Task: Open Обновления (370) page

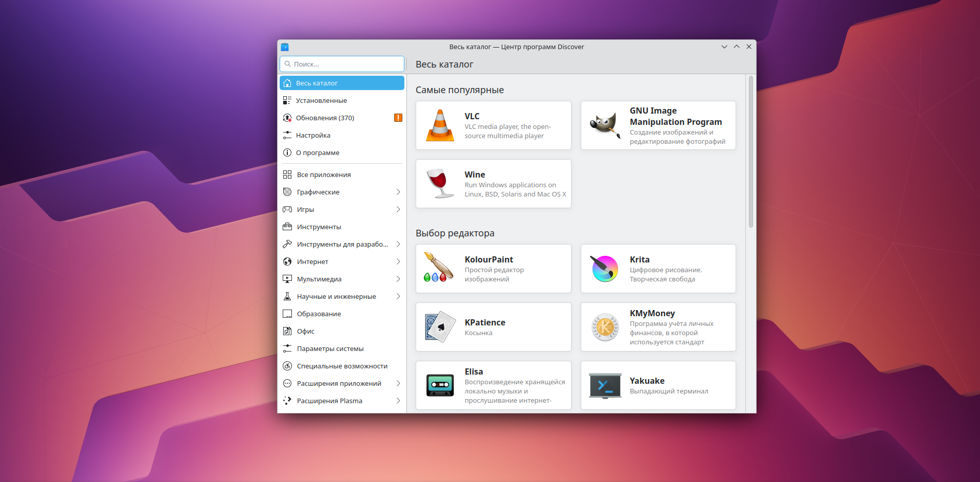Action: (342, 118)
